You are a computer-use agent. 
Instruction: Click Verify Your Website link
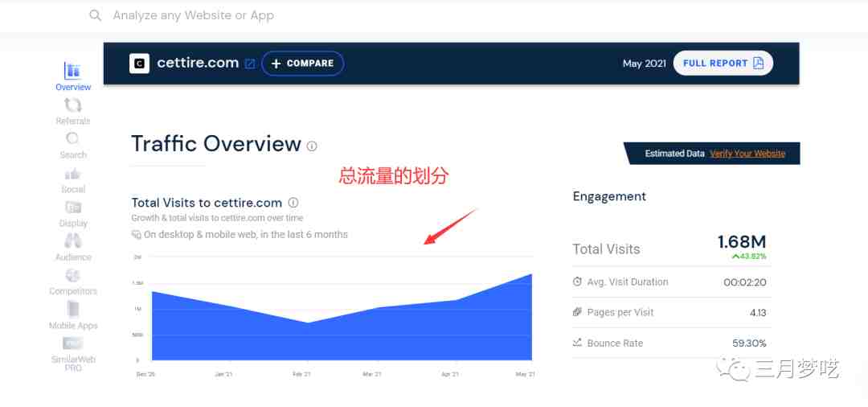[747, 154]
